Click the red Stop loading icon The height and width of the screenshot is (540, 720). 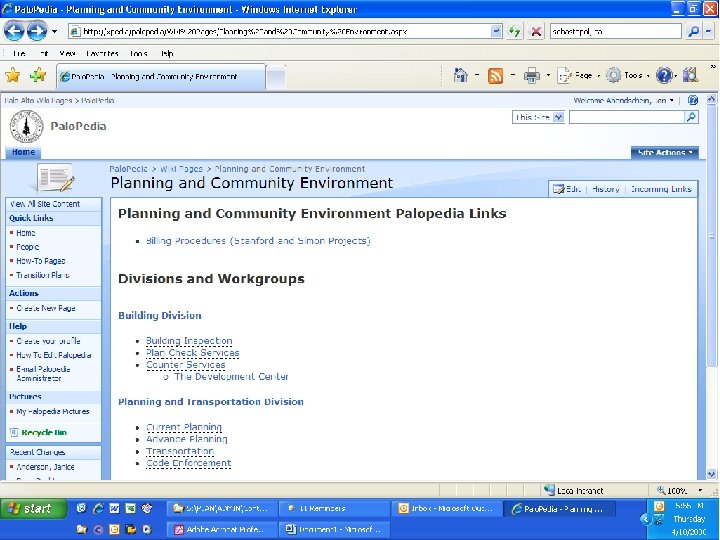coord(535,31)
